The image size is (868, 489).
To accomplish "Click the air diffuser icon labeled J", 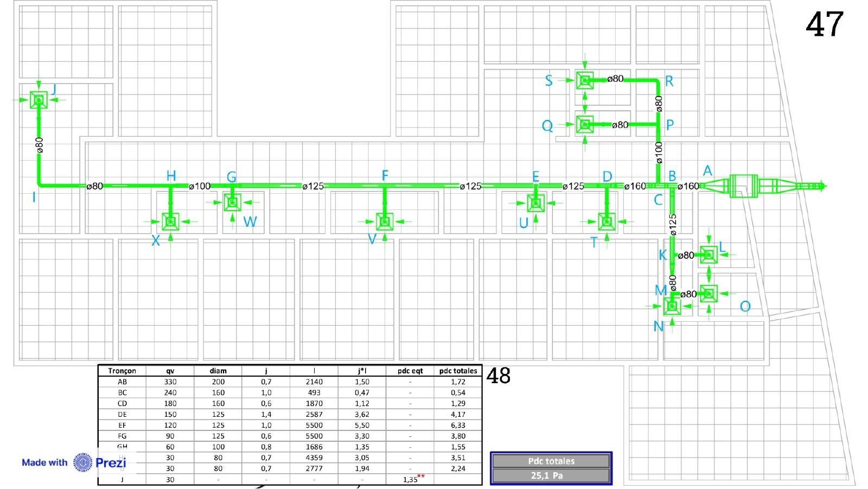I will pyautogui.click(x=39, y=100).
